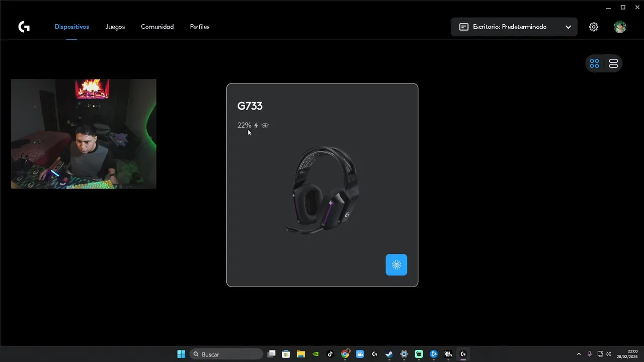The width and height of the screenshot is (644, 362).
Task: Open TikTok from the taskbar
Action: pyautogui.click(x=330, y=354)
